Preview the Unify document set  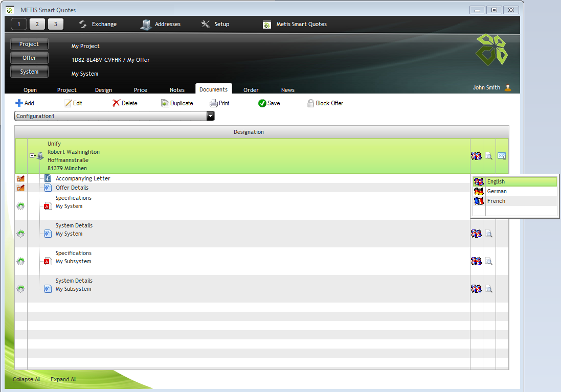point(489,155)
